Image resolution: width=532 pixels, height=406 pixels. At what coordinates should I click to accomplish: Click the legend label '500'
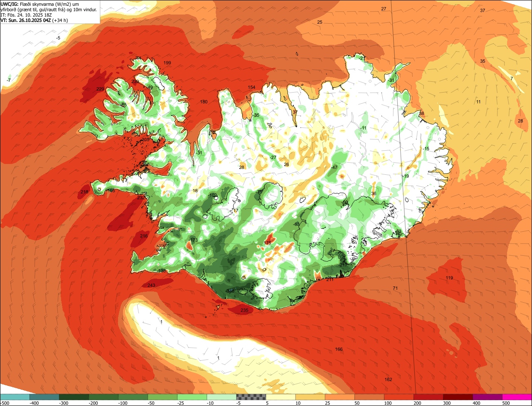505,403
